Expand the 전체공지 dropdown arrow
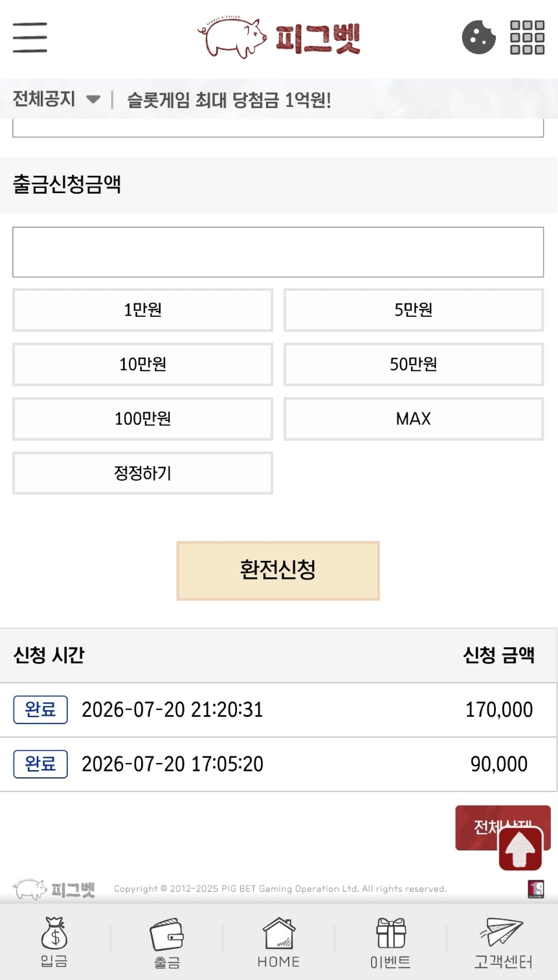The width and height of the screenshot is (558, 980). pyautogui.click(x=93, y=100)
